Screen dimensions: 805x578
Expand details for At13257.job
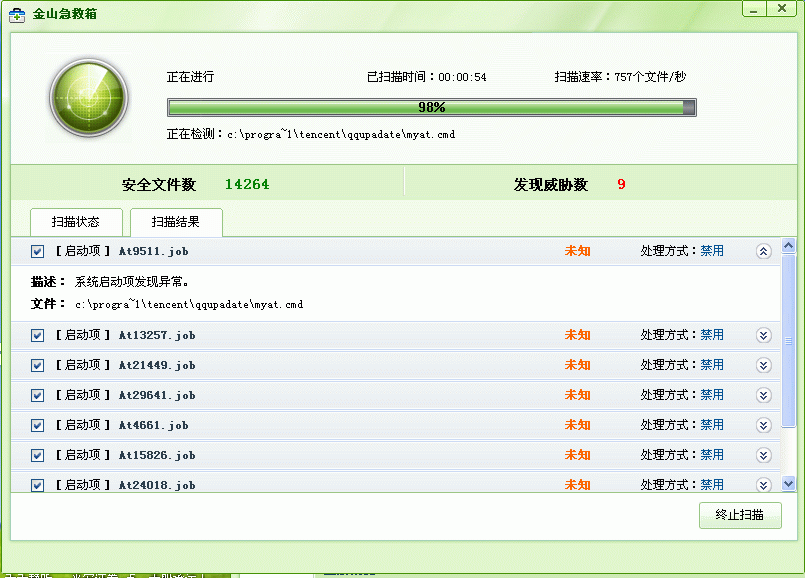pyautogui.click(x=763, y=336)
